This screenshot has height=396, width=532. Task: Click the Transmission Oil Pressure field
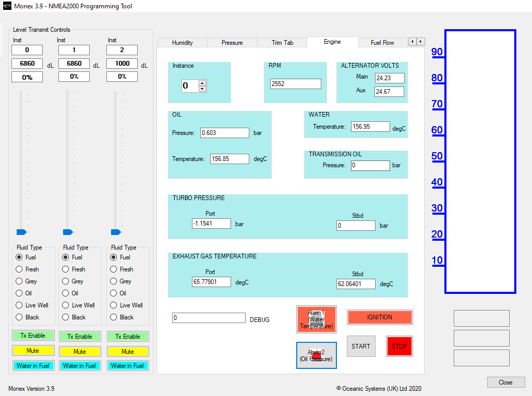tap(370, 166)
